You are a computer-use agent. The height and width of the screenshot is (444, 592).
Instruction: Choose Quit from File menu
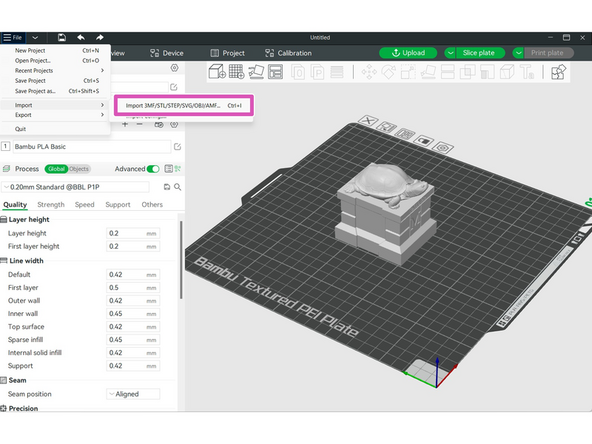point(56,129)
